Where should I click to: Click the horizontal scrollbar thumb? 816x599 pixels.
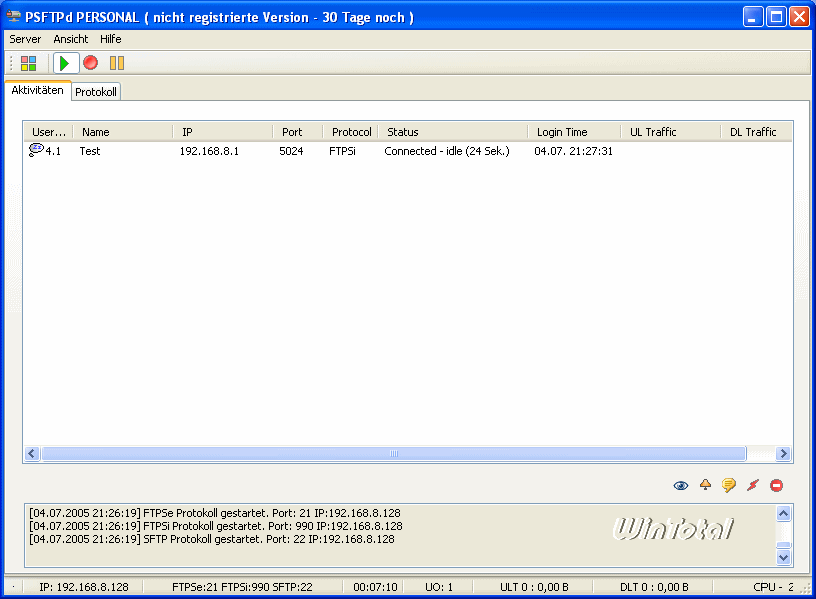[394, 453]
